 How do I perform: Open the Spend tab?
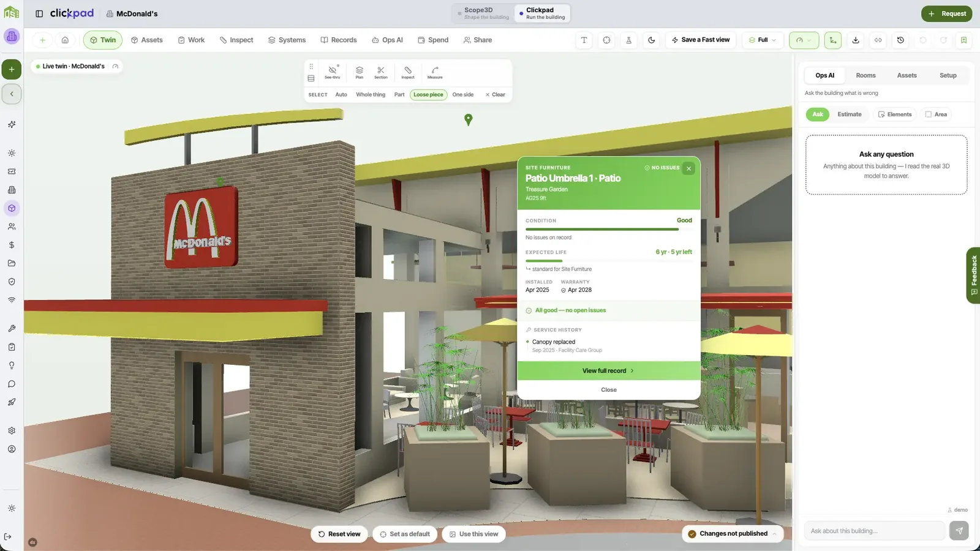433,40
